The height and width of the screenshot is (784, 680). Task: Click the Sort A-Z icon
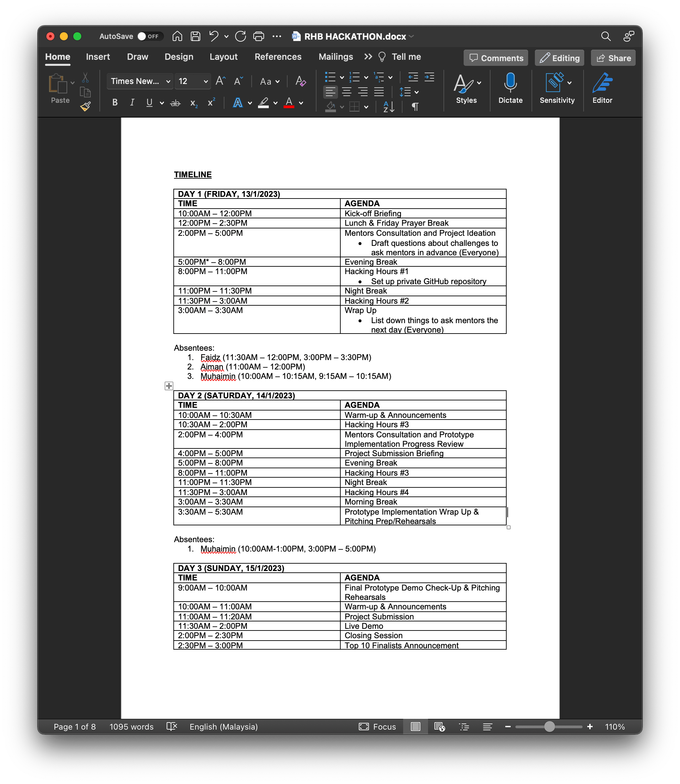click(x=389, y=106)
